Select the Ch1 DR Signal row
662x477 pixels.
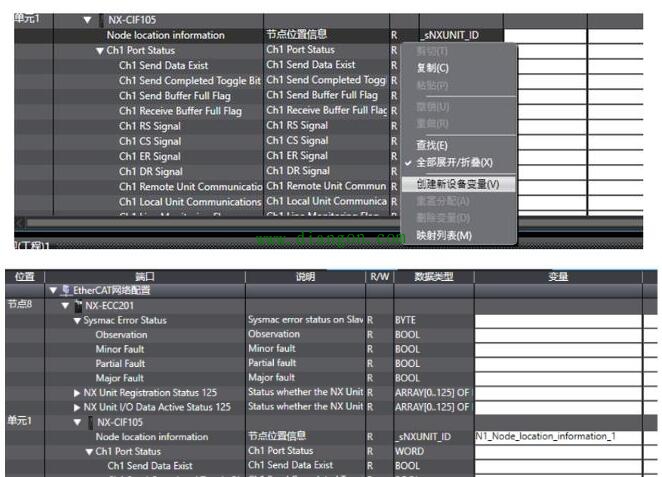151,172
